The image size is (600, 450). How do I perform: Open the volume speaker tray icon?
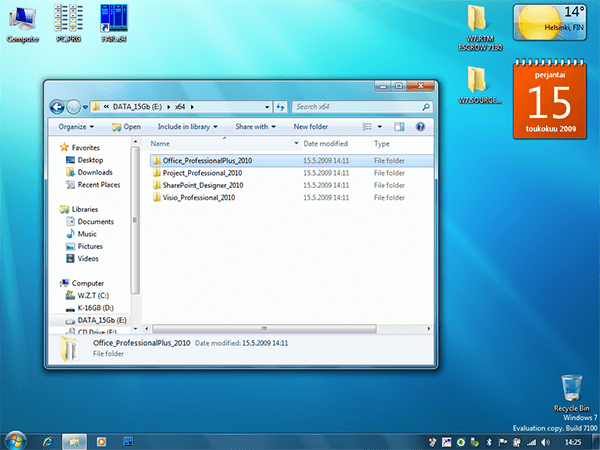pos(545,442)
